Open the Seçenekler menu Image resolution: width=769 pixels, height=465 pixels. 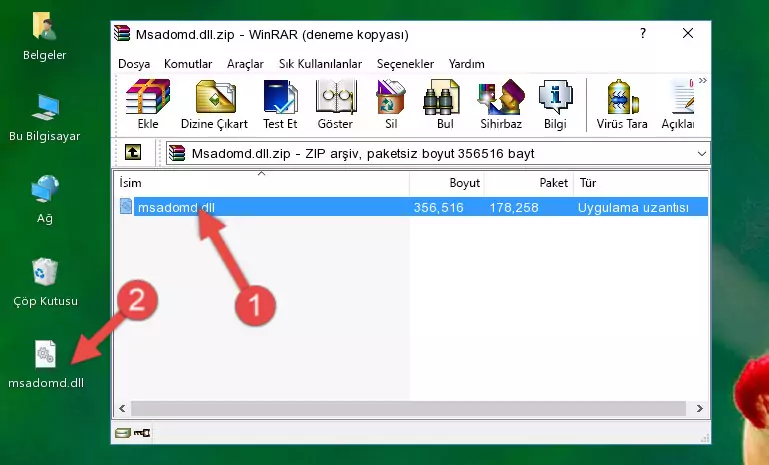pos(405,64)
